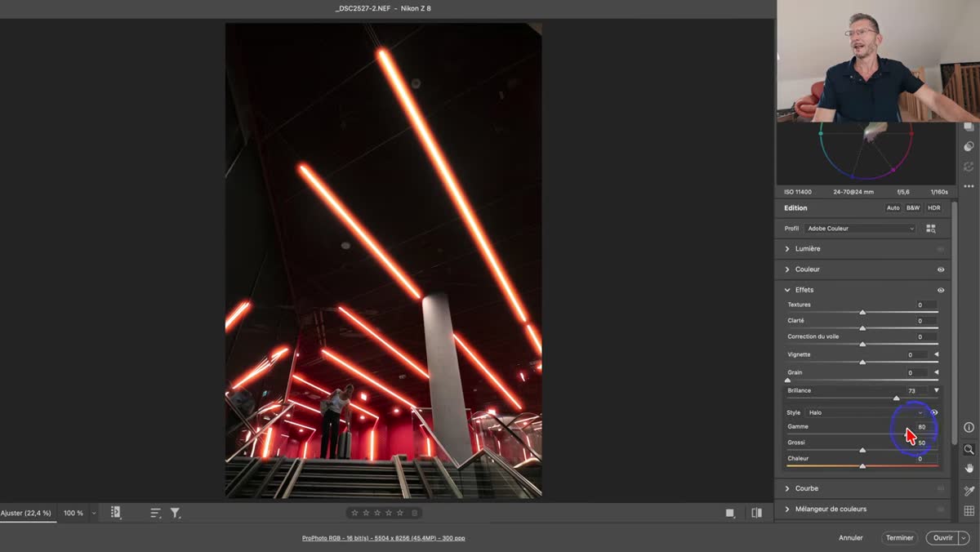Open the three-dots more options menu
980x552 pixels.
point(969,185)
